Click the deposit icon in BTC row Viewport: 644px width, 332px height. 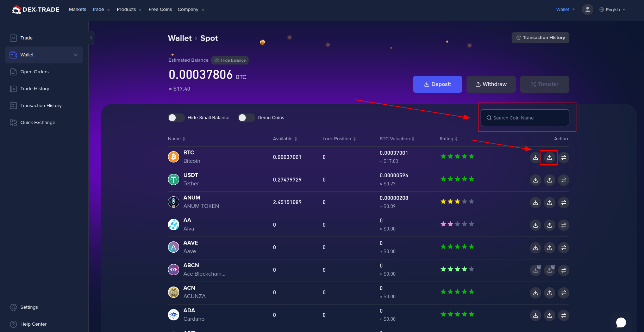click(x=536, y=158)
